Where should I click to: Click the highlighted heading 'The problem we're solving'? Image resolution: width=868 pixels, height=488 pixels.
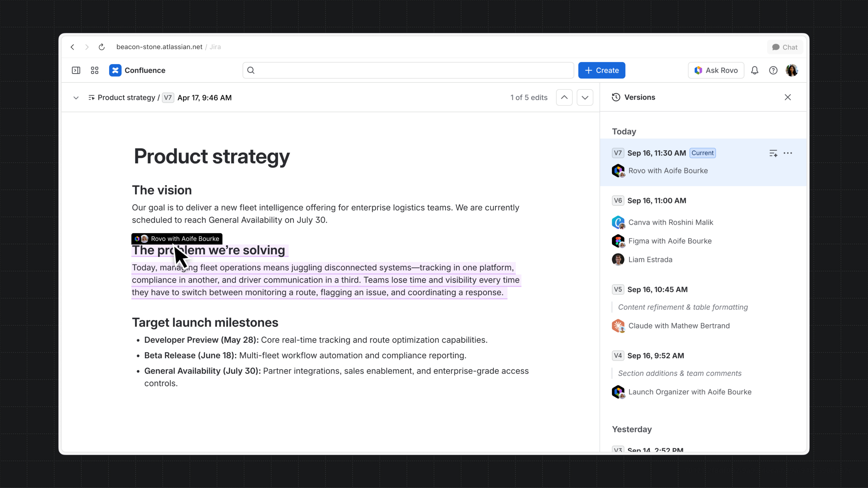point(209,250)
